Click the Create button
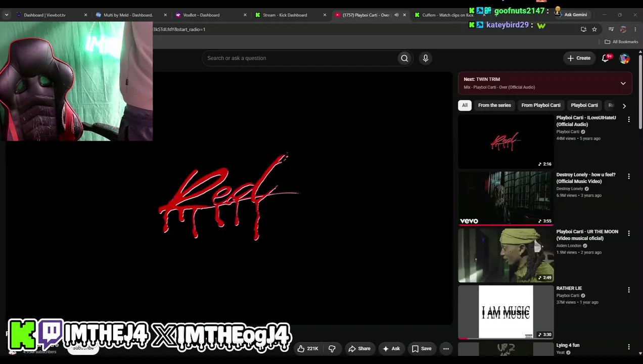643x364 pixels. [578, 58]
